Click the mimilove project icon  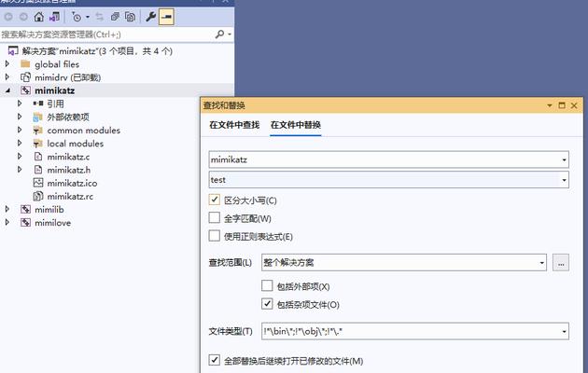pos(25,223)
